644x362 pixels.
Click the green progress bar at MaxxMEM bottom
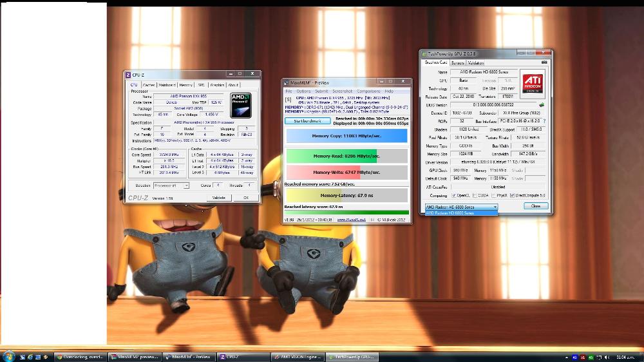pos(346,213)
